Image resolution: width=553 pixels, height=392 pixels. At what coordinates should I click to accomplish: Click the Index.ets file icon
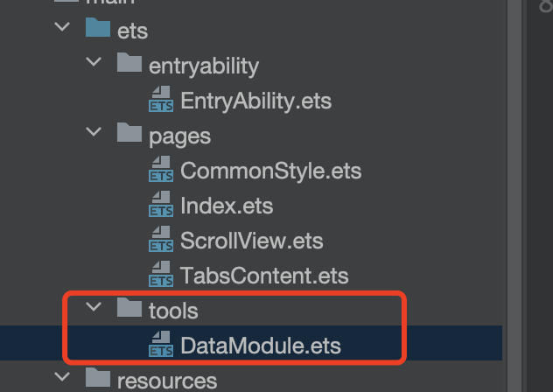161,206
